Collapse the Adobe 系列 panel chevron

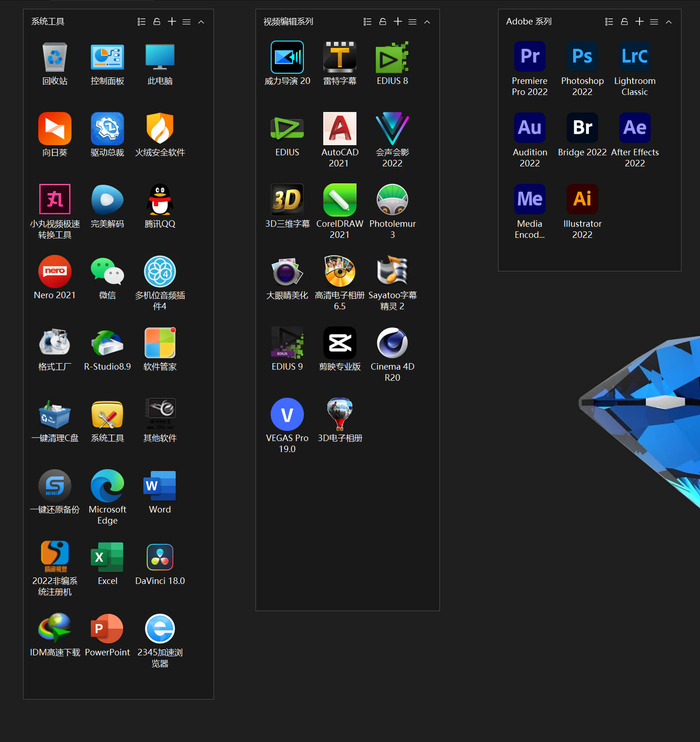point(669,22)
